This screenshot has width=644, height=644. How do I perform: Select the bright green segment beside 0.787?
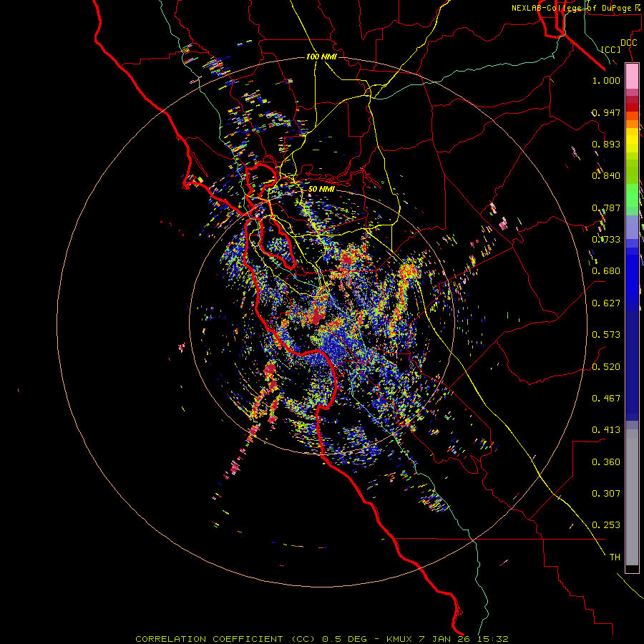tap(632, 195)
